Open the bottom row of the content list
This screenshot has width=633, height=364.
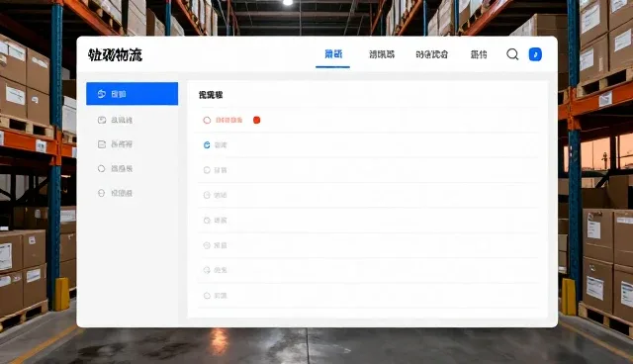[368, 296]
